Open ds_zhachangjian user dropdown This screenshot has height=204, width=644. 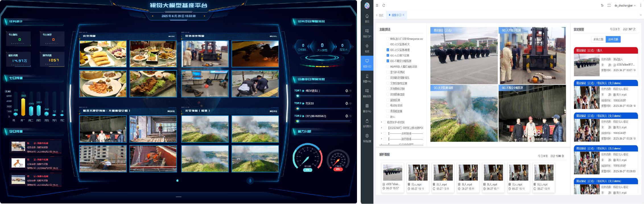click(625, 5)
